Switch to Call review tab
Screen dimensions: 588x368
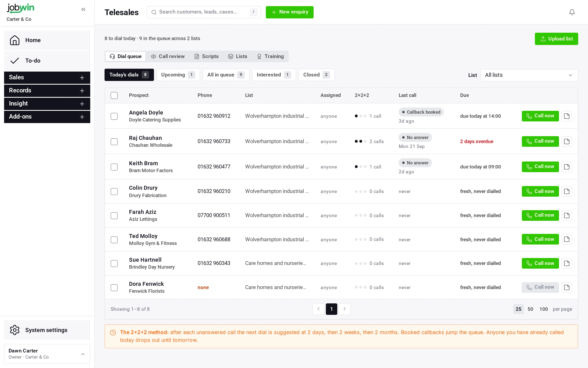tap(168, 56)
